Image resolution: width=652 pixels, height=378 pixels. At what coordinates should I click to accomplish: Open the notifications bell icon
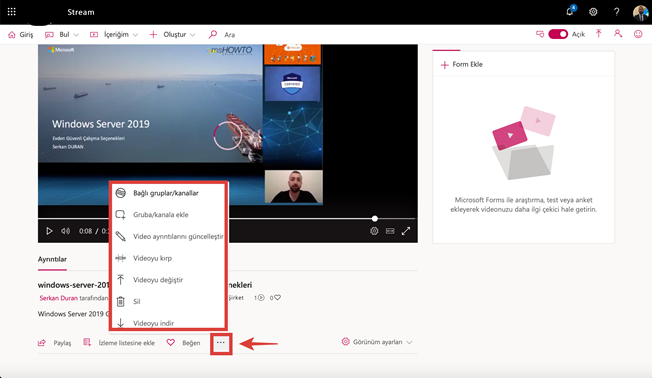(570, 11)
